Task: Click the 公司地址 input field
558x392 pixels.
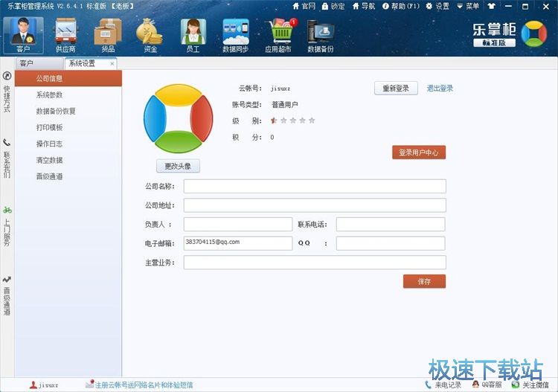Action: pos(315,205)
